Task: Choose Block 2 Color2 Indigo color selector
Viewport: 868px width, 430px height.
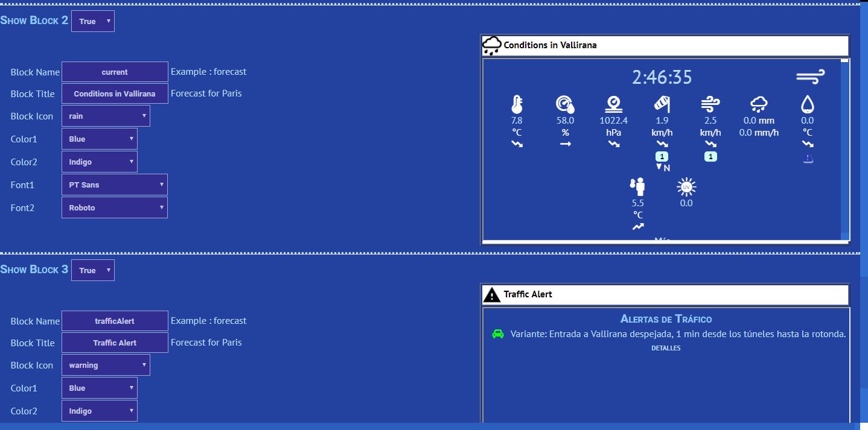Action: [x=99, y=162]
